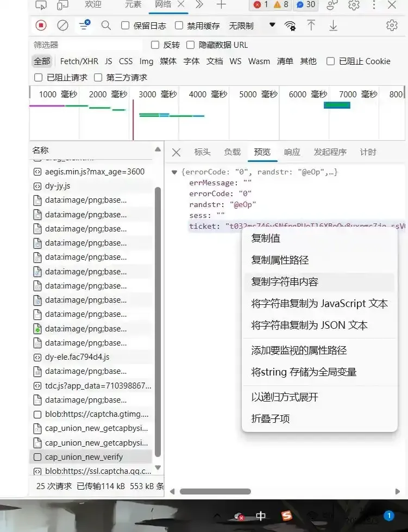Viewport: 408px width, 532px height.
Task: Switch to the 响应 tab
Action: coord(292,152)
